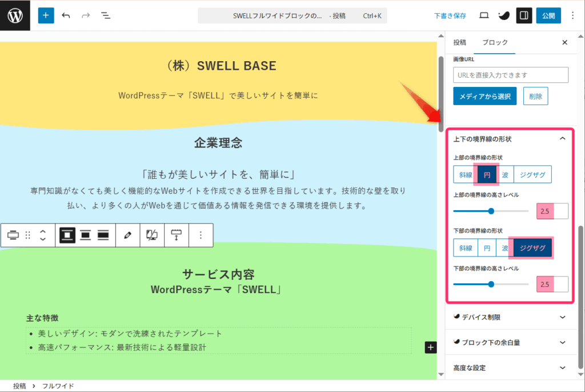Switch to the 投稿 tab in sidebar
The height and width of the screenshot is (392, 585).
point(460,42)
